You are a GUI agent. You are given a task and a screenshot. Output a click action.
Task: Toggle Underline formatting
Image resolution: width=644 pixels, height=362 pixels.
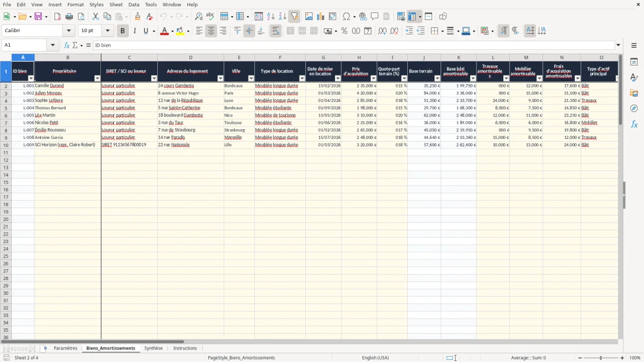(145, 31)
